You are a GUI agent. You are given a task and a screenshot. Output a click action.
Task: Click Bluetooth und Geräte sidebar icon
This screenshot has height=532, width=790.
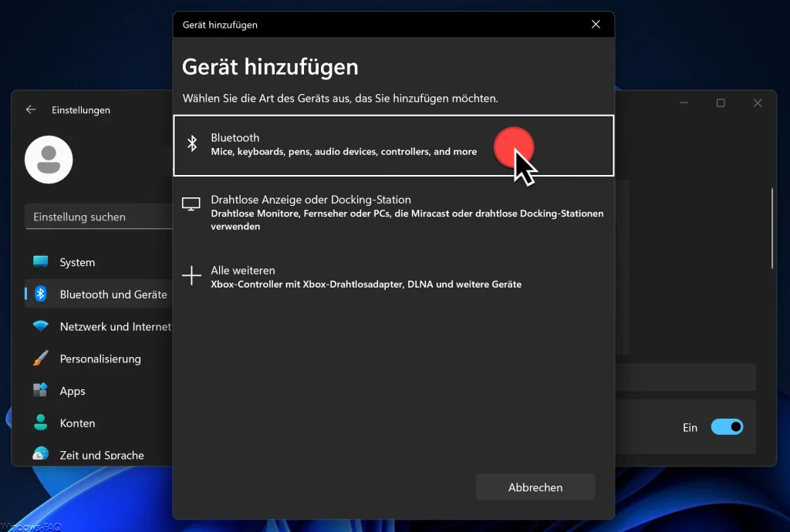pyautogui.click(x=40, y=294)
